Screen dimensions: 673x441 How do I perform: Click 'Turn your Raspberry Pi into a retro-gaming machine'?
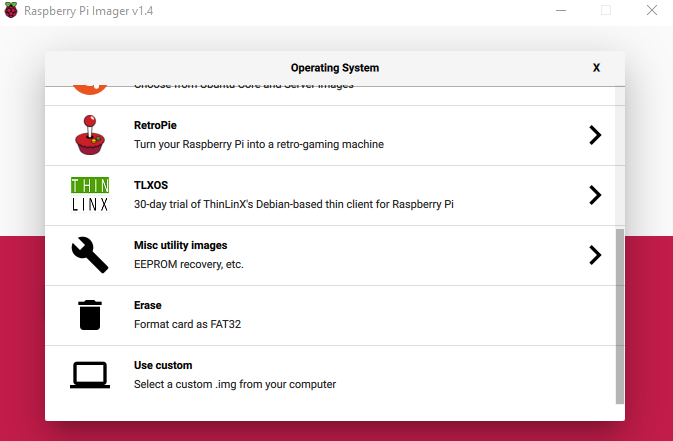259,144
